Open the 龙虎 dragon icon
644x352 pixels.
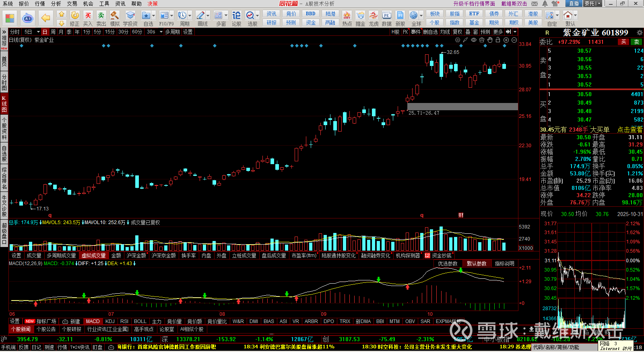374,15
